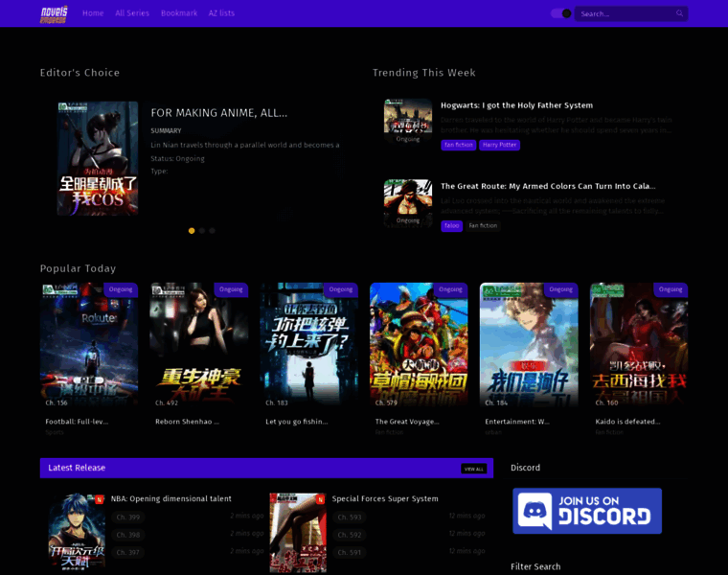Open Special Forces chapter Ch. 592
This screenshot has width=728, height=575.
(349, 535)
